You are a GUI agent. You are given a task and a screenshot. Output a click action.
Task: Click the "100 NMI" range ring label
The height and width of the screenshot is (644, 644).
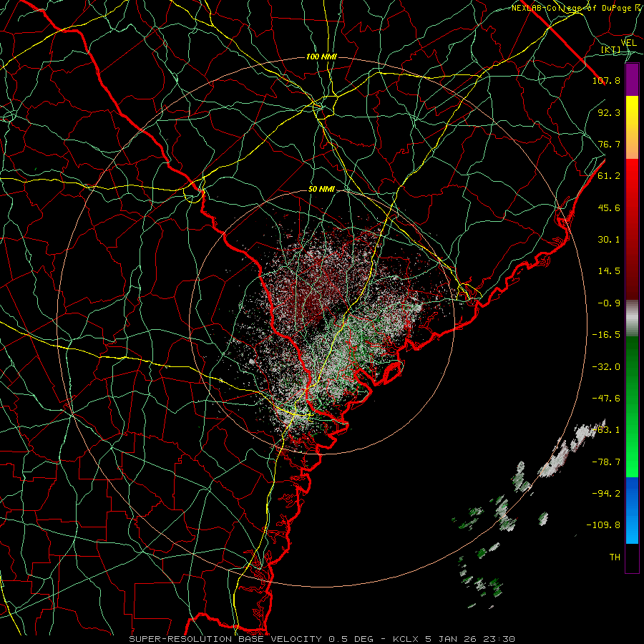tap(321, 57)
